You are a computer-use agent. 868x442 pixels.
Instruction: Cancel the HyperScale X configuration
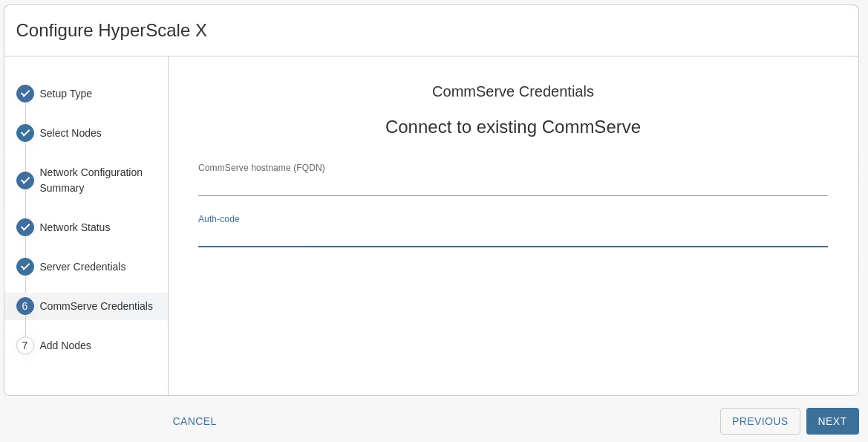(x=194, y=421)
